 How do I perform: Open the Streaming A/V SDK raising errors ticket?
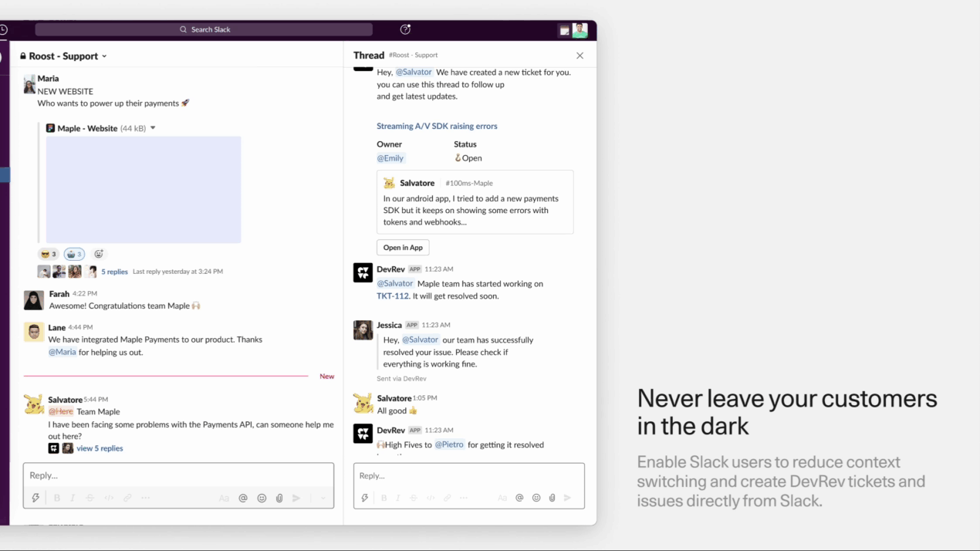tap(437, 126)
